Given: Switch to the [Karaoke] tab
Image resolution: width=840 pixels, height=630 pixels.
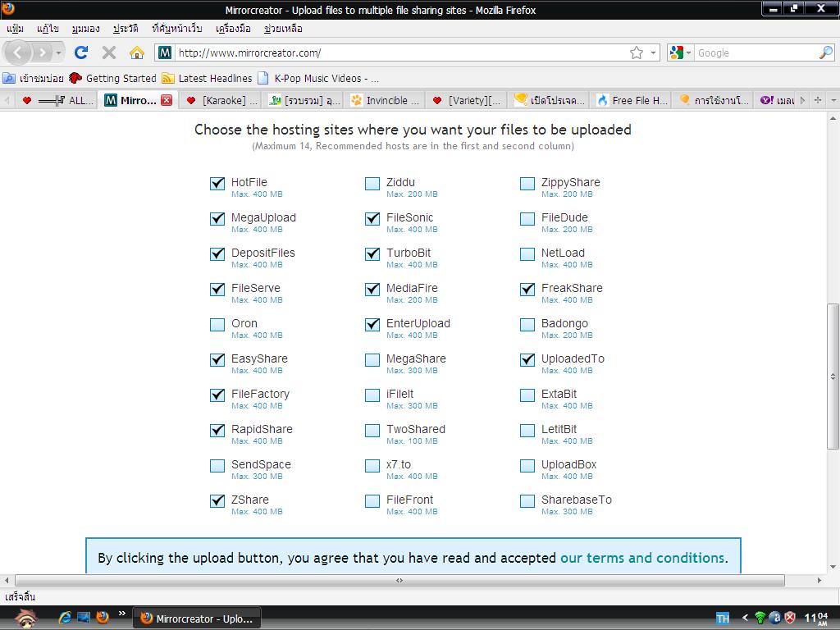Looking at the screenshot, I should [x=221, y=100].
